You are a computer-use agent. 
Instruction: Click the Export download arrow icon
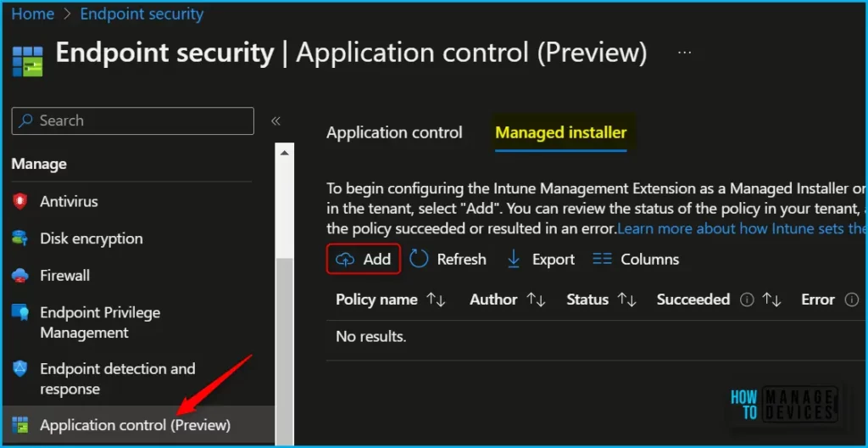[x=514, y=259]
